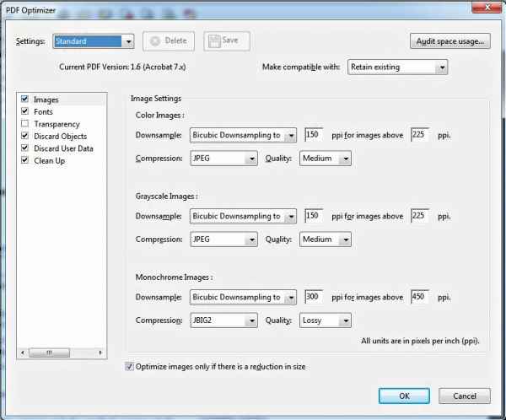The width and height of the screenshot is (506, 420).
Task: Click Grayscale Images 150 ppi field
Action: [x=313, y=216]
